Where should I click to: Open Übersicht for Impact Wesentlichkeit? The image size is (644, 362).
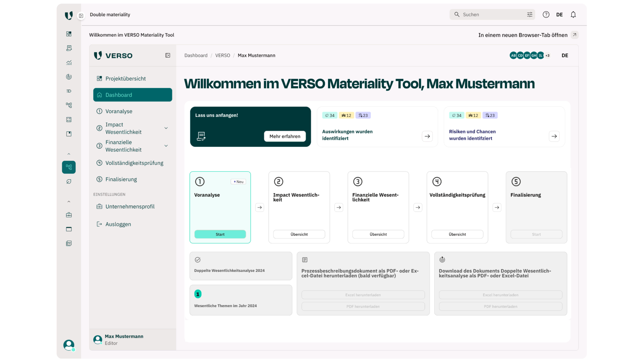299,234
